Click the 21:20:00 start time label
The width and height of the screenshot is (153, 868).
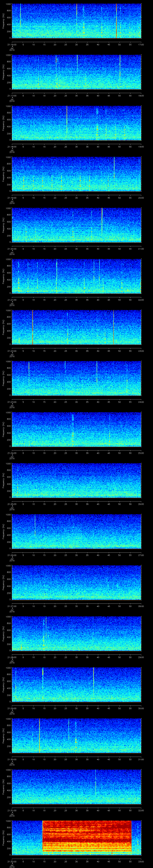12,249
